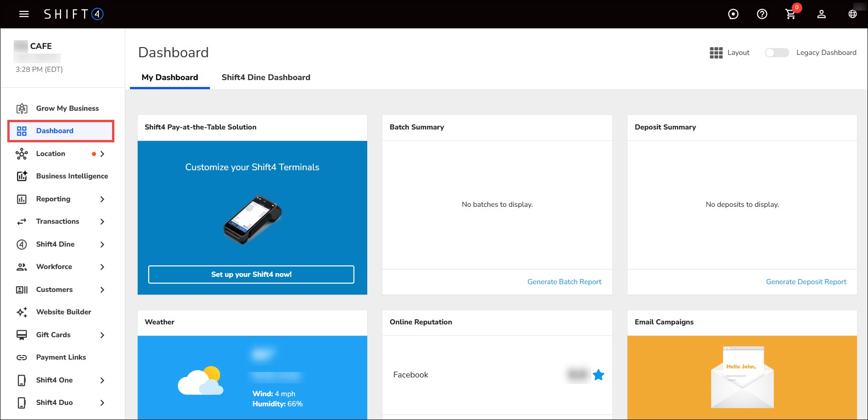Click Generate Deposit Report link
Image resolution: width=868 pixels, height=420 pixels.
point(806,282)
